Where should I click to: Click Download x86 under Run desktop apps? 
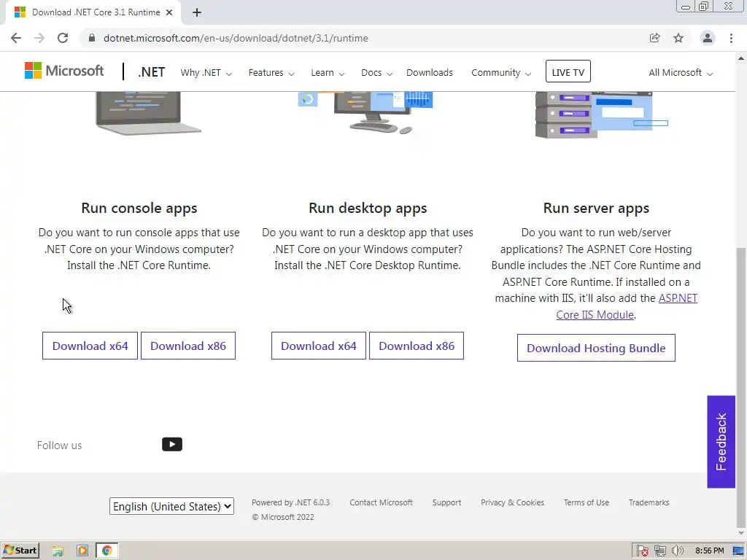click(x=417, y=346)
